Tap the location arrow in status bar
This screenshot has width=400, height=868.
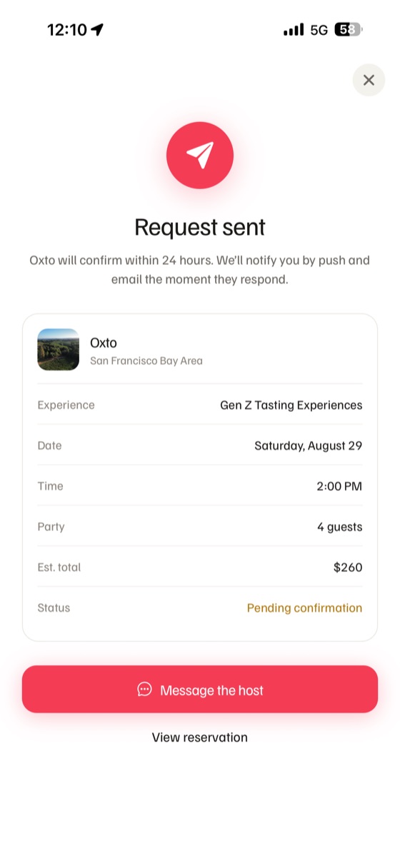(97, 29)
